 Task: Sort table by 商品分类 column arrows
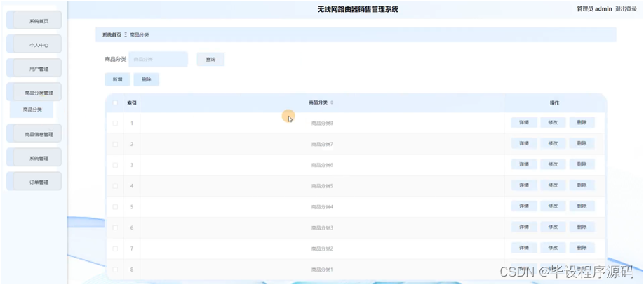coord(332,102)
